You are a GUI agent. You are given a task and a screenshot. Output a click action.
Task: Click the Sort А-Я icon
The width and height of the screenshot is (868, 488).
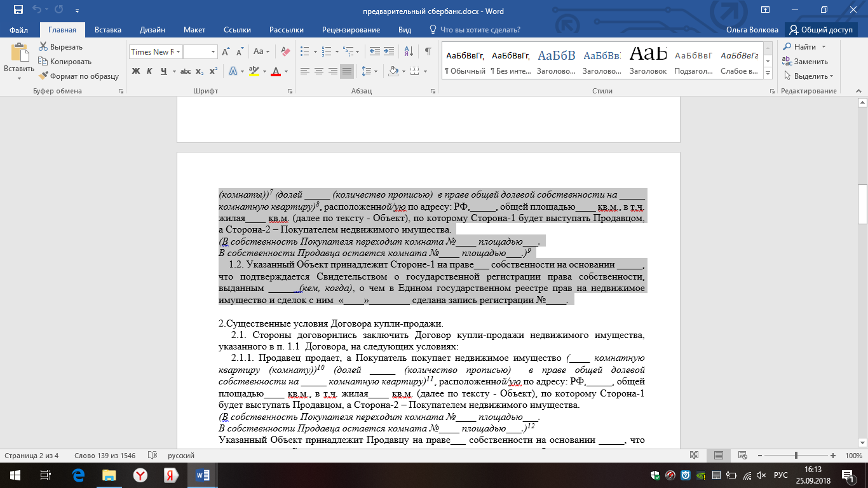click(409, 52)
